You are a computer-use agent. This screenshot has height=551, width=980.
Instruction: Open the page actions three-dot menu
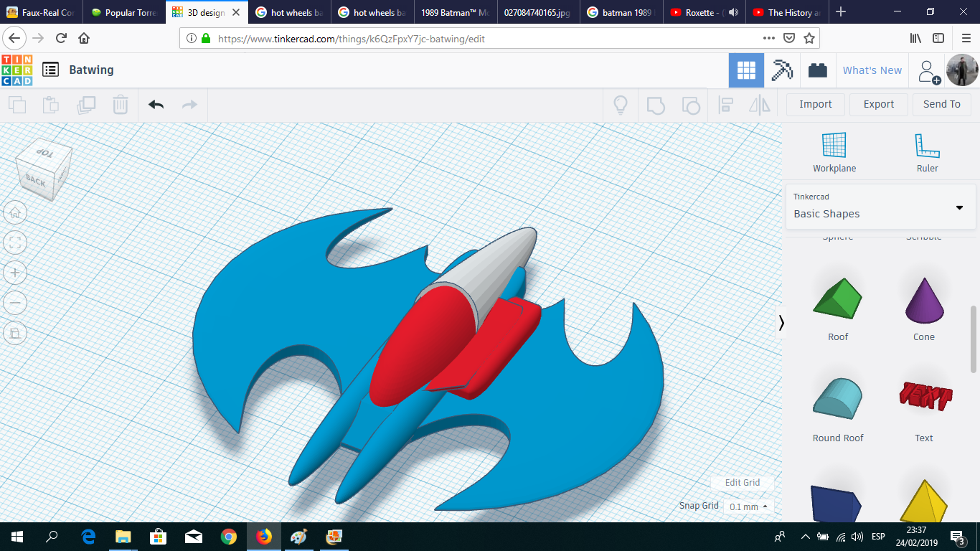(769, 38)
